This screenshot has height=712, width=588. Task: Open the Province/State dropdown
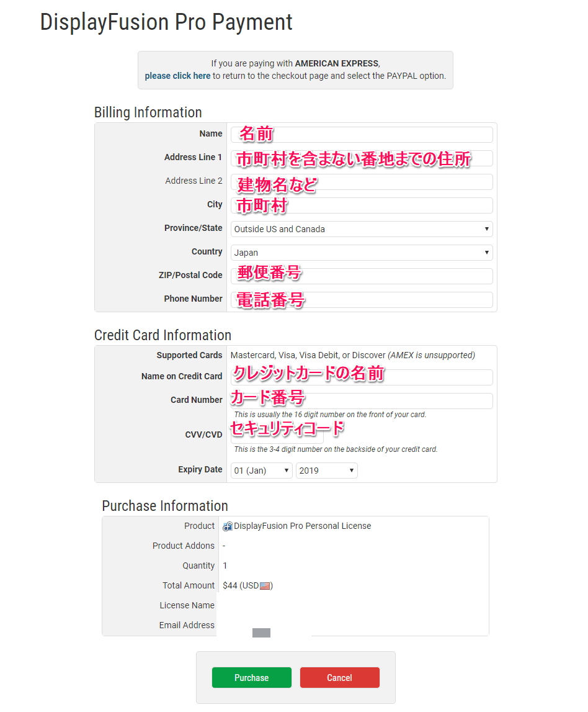pos(362,229)
